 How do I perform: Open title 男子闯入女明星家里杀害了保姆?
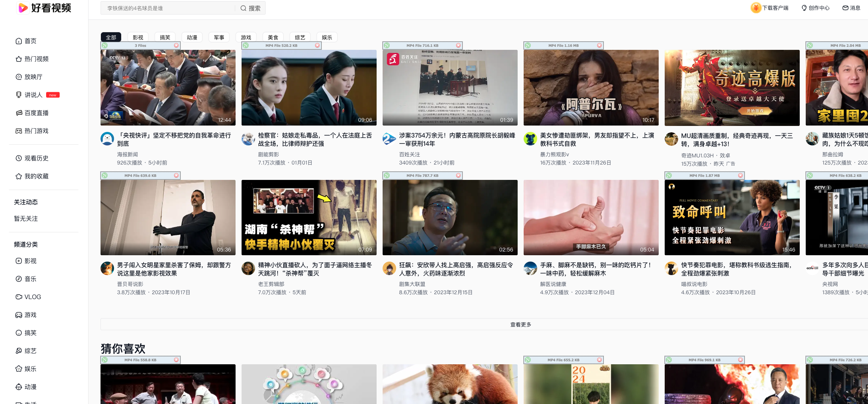174,269
